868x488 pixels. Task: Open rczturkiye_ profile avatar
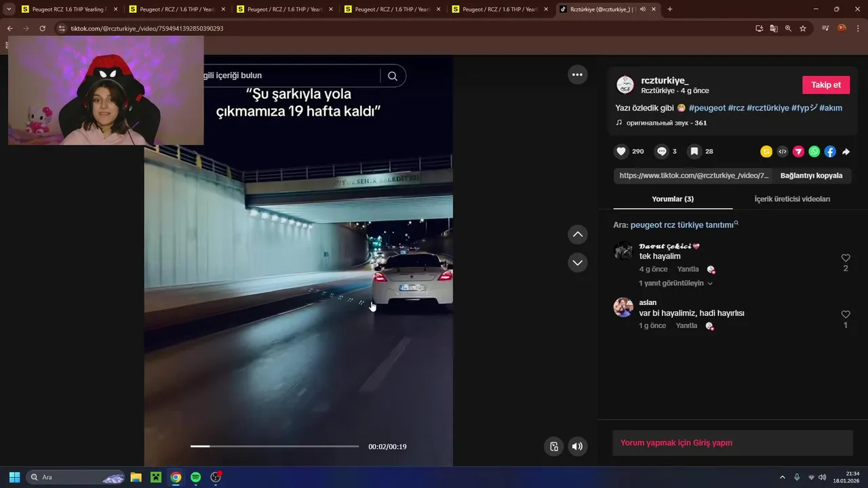(625, 85)
